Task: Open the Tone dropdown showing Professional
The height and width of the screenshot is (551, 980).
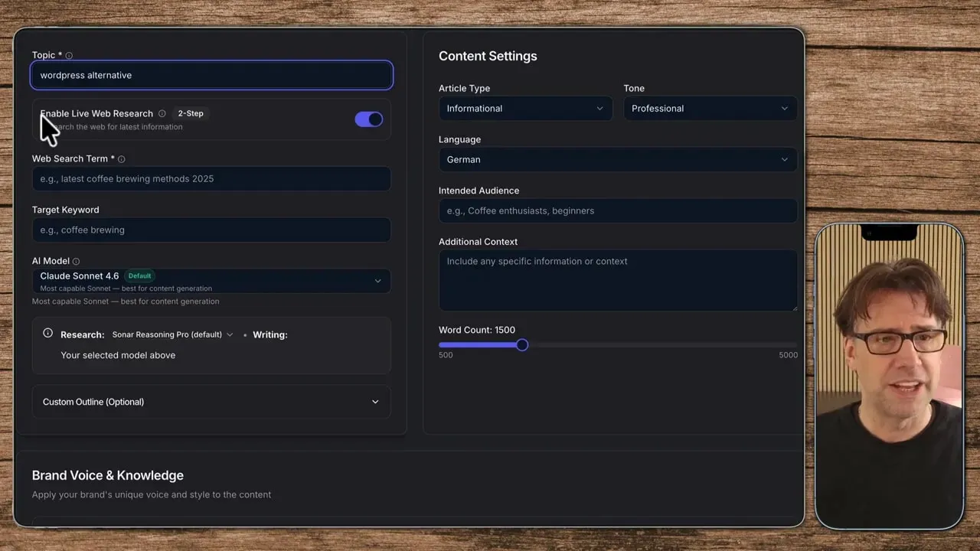Action: pos(710,109)
